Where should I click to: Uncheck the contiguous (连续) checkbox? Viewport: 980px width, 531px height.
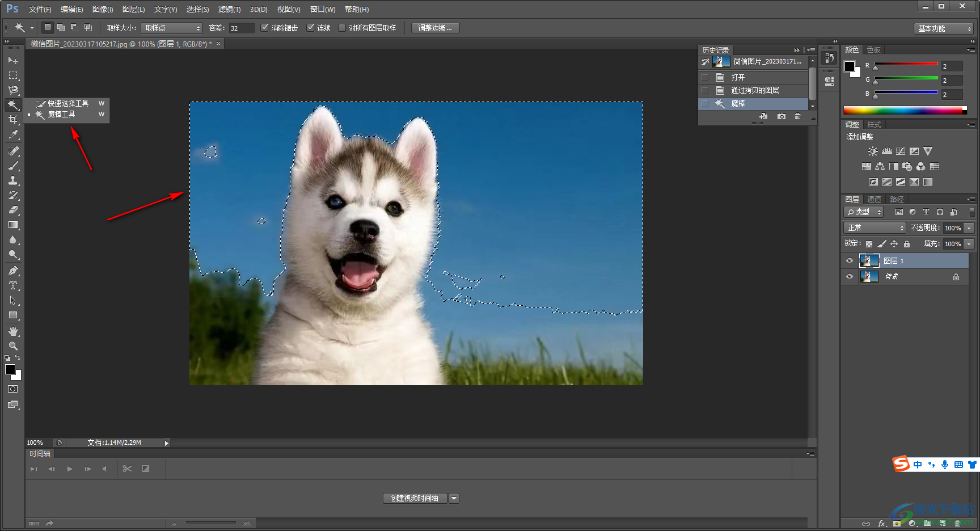point(311,28)
